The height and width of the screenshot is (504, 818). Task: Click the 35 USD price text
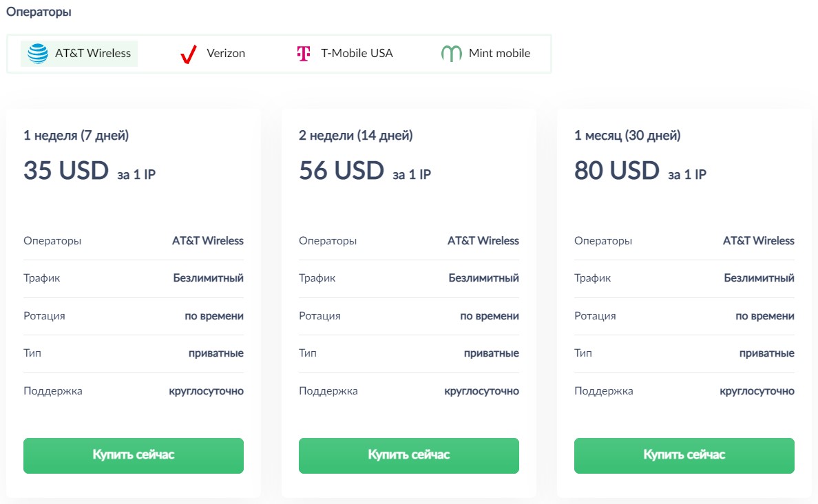(66, 171)
